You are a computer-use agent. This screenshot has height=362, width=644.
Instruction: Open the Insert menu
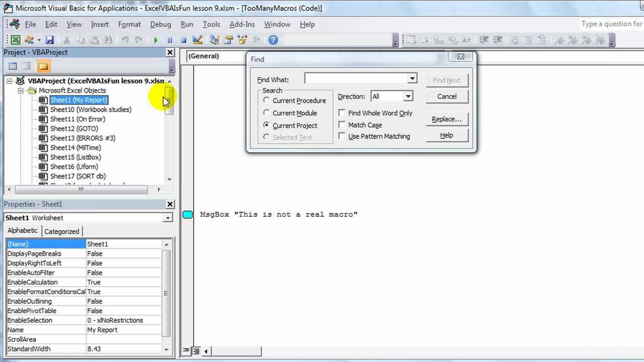click(x=100, y=24)
